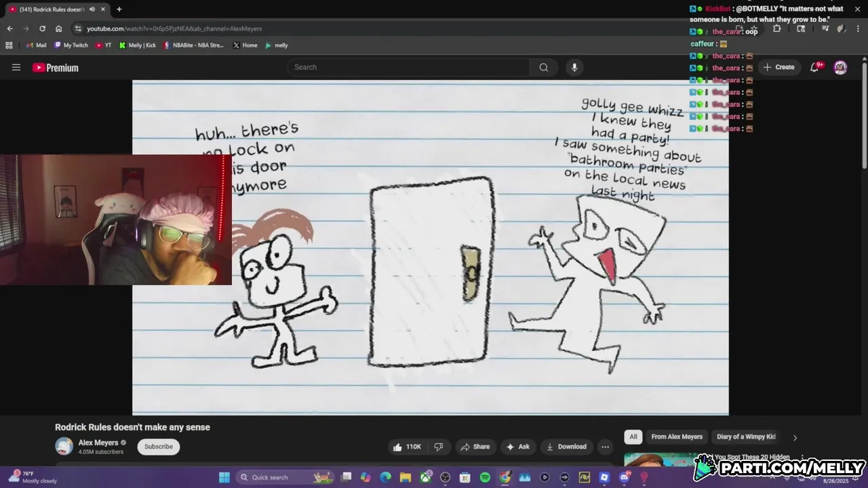
Task: View site information icon in address bar
Action: click(x=78, y=28)
